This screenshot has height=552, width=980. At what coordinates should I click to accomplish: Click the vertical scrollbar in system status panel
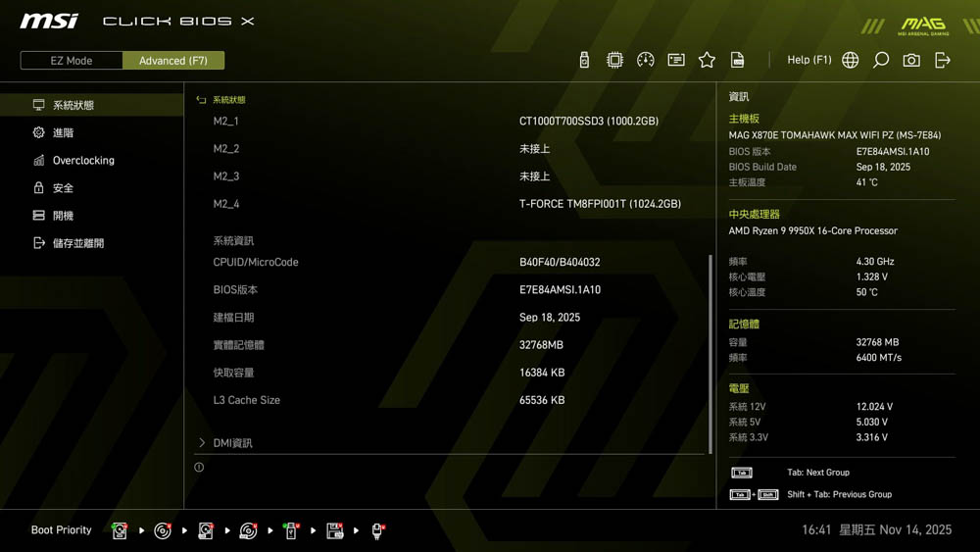(710, 353)
